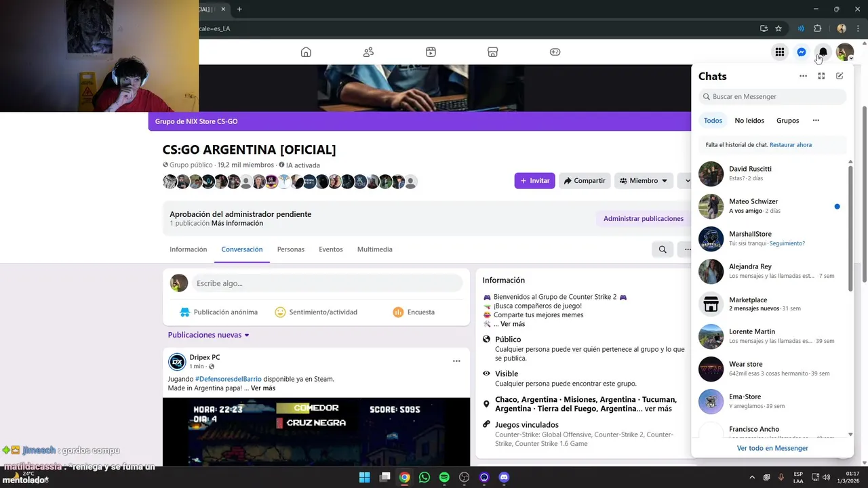Switch to the Multimedia tab
Viewport: 868px width, 488px height.
coord(375,249)
